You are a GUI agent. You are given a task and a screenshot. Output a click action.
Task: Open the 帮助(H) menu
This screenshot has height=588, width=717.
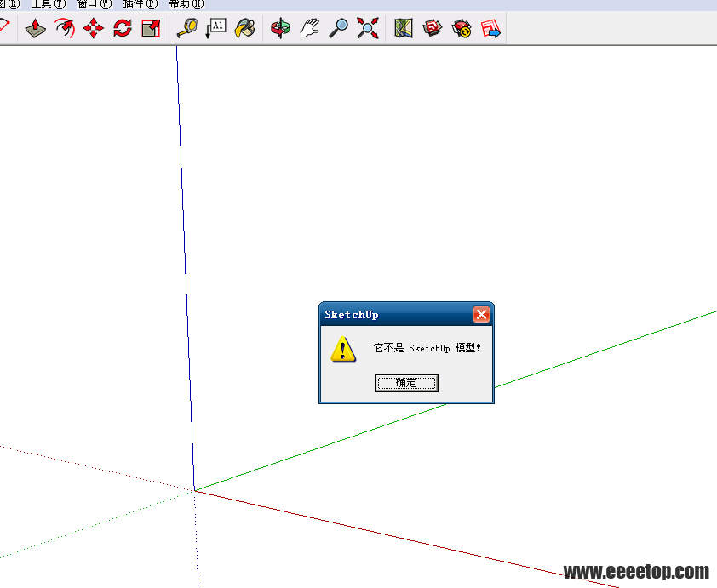[x=186, y=3]
